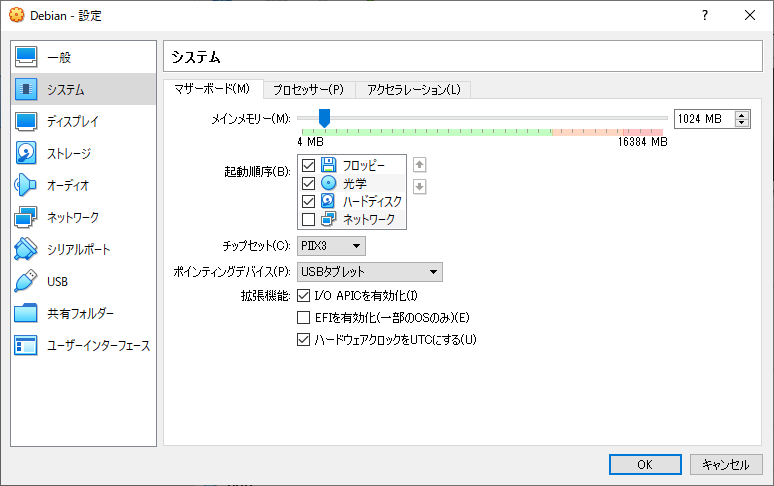Toggle I/O APICを有効化 checkbox
This screenshot has height=486, width=774.
[x=304, y=296]
